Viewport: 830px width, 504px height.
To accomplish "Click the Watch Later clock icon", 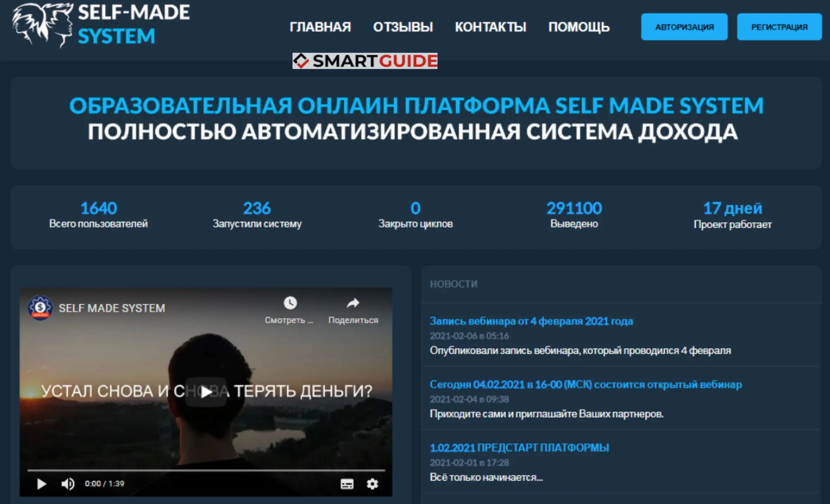I will point(290,303).
